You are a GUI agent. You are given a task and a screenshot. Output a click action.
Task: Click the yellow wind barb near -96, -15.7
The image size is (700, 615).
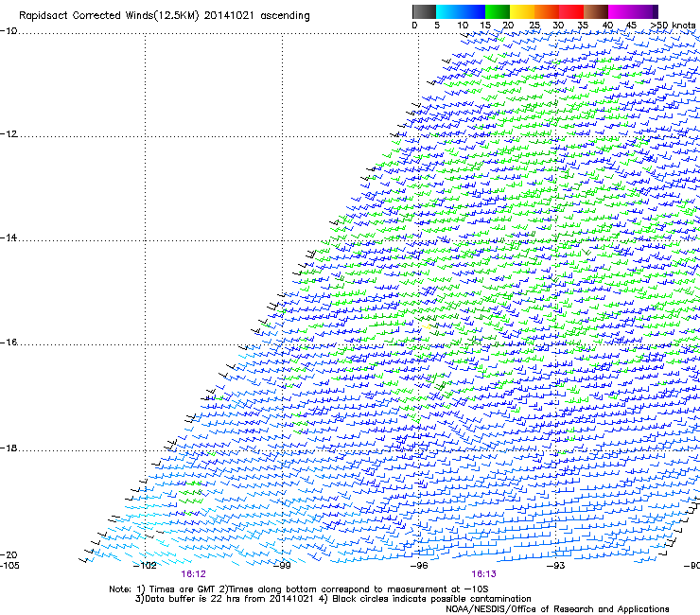(x=427, y=326)
